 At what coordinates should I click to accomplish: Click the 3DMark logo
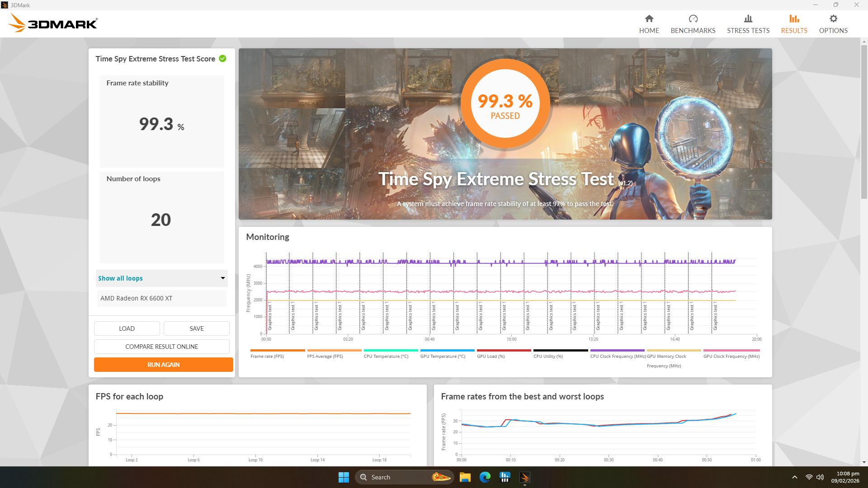[53, 23]
